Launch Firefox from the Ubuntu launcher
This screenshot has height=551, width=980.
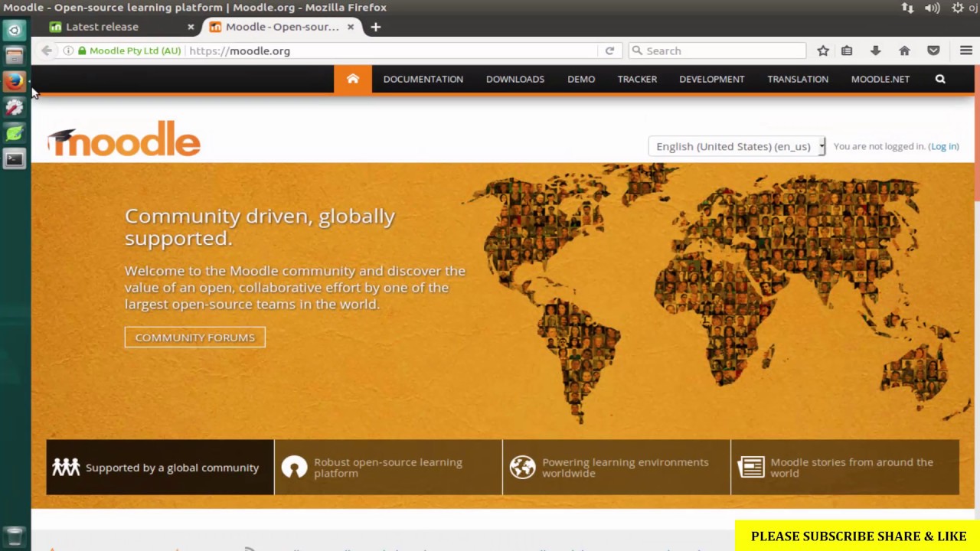pyautogui.click(x=14, y=81)
